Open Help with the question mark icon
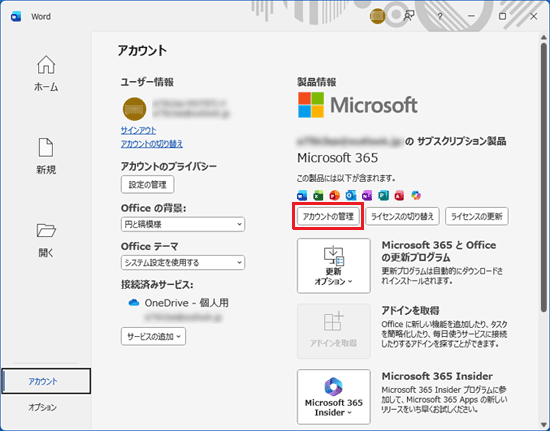The image size is (550, 431). tap(440, 16)
